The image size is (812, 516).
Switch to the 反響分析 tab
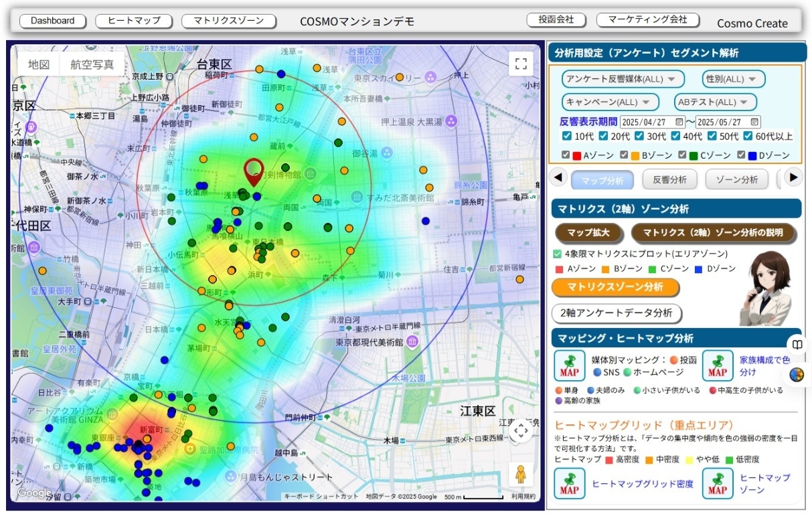[669, 179]
